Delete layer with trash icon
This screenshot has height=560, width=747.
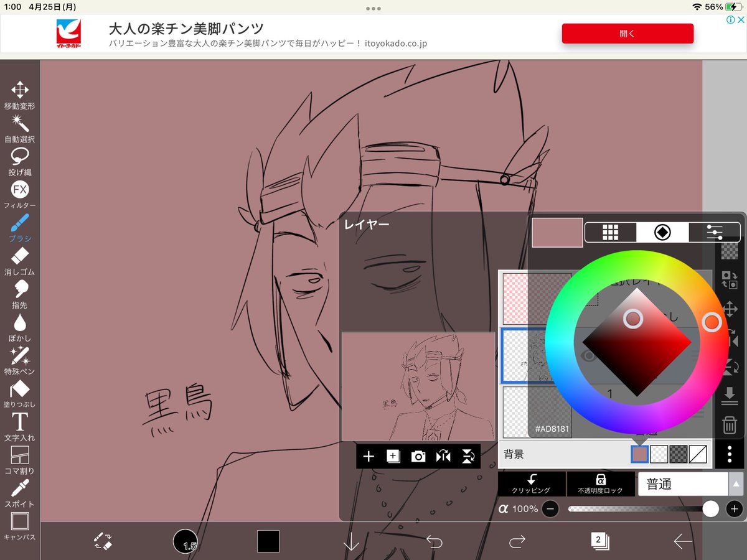pos(730,426)
